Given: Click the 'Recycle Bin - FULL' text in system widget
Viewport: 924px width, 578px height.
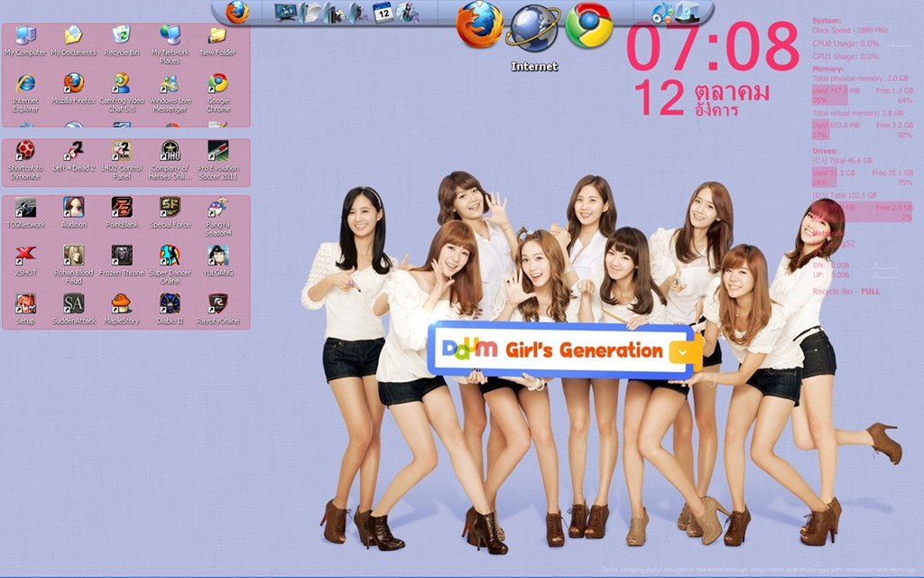Looking at the screenshot, I should pyautogui.click(x=845, y=292).
